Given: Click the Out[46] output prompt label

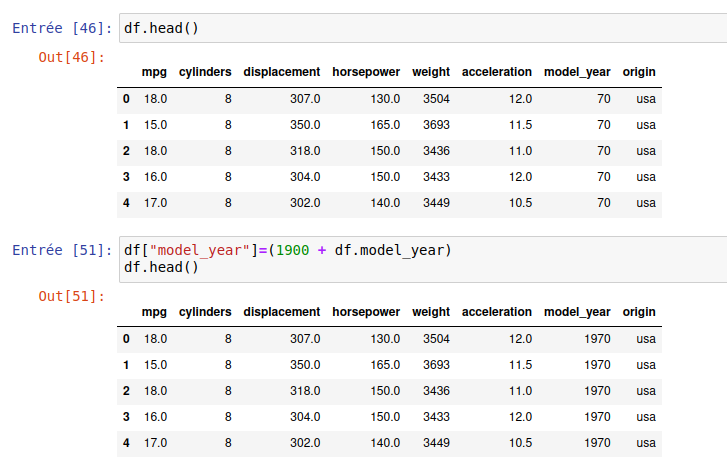Looking at the screenshot, I should point(71,56).
